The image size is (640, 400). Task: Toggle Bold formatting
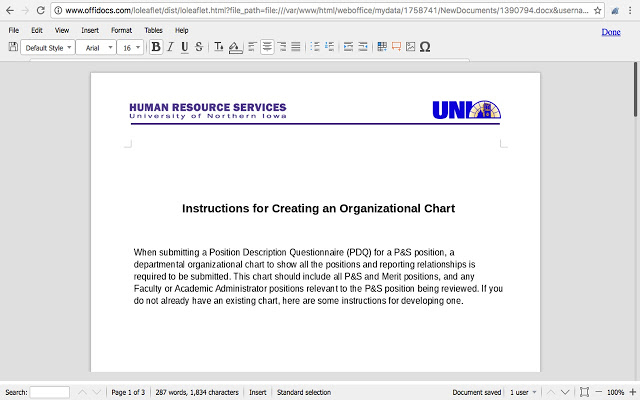pos(156,47)
